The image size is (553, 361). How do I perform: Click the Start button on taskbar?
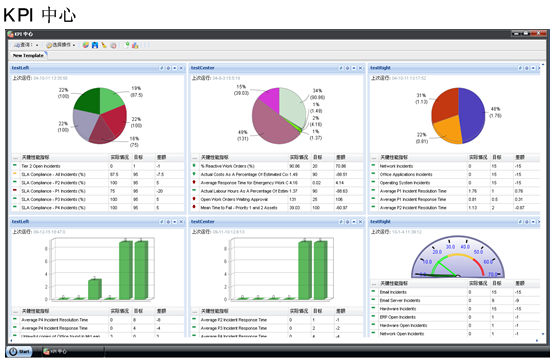19,351
